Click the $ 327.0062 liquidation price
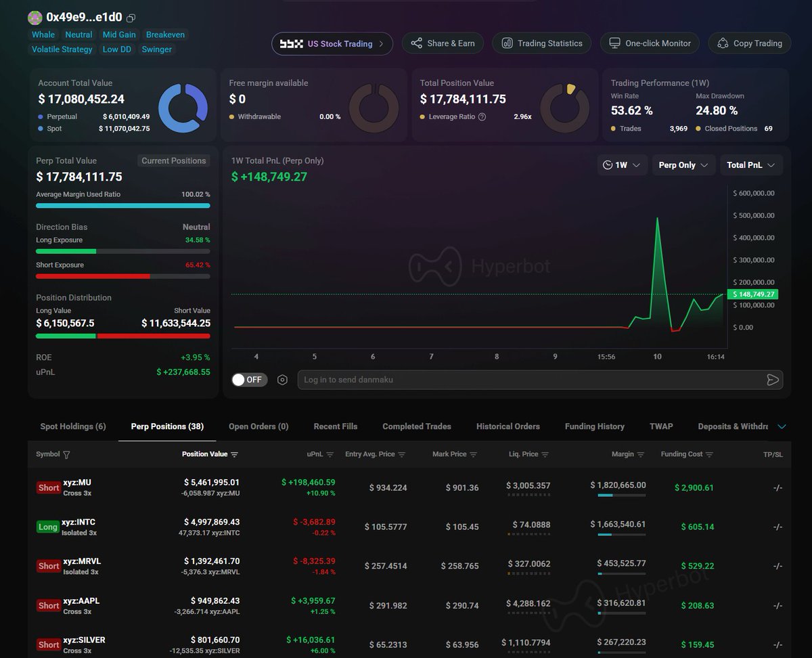 [529, 564]
